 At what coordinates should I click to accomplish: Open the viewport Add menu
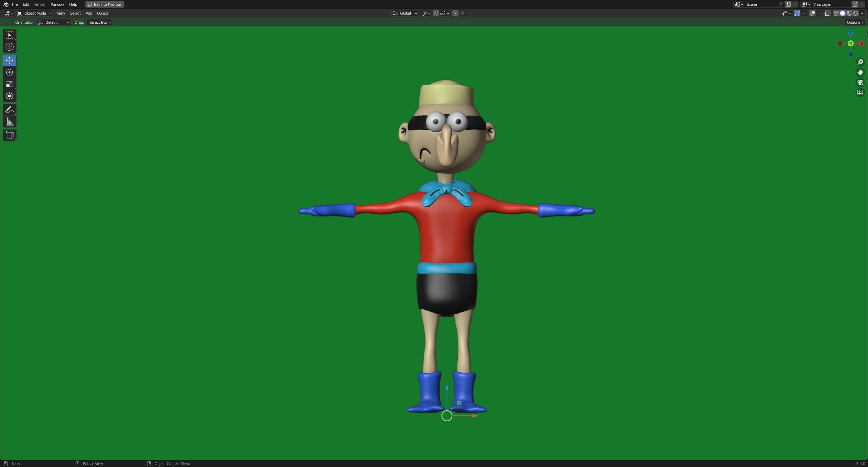pyautogui.click(x=88, y=13)
